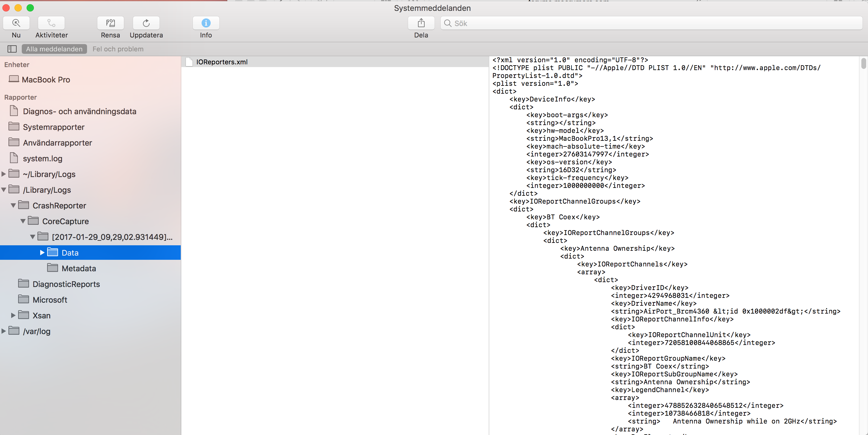
Task: Select the MacBook Pro device
Action: 46,80
